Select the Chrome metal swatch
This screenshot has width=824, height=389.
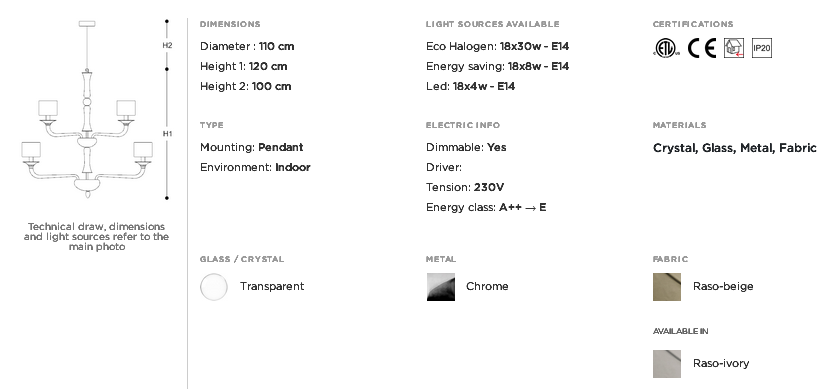pos(440,287)
